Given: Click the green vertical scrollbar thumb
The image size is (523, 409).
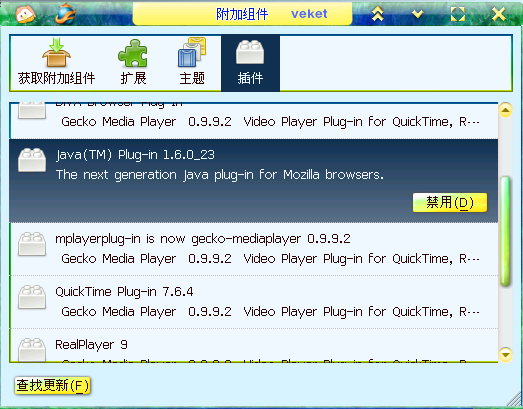Looking at the screenshot, I should point(505,231).
